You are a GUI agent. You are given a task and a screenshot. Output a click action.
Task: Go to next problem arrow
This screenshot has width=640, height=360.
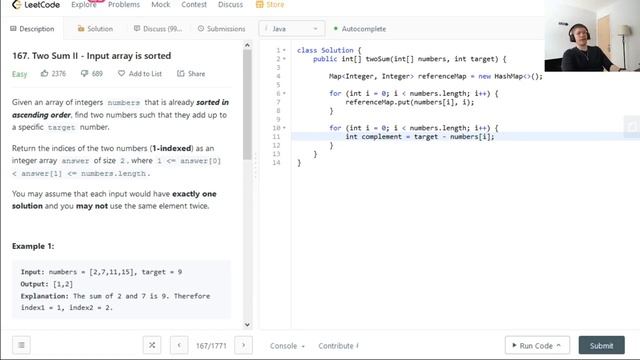click(x=243, y=345)
